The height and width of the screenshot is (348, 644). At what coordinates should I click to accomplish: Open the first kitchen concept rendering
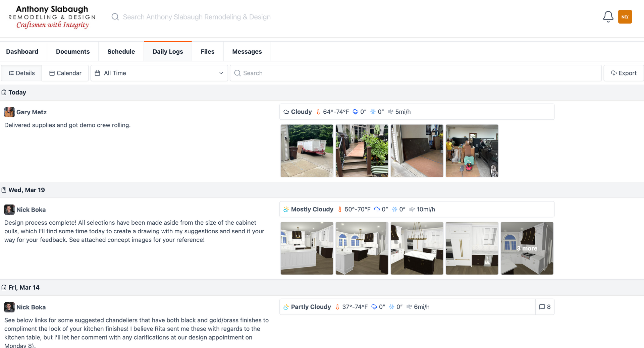[x=307, y=248]
